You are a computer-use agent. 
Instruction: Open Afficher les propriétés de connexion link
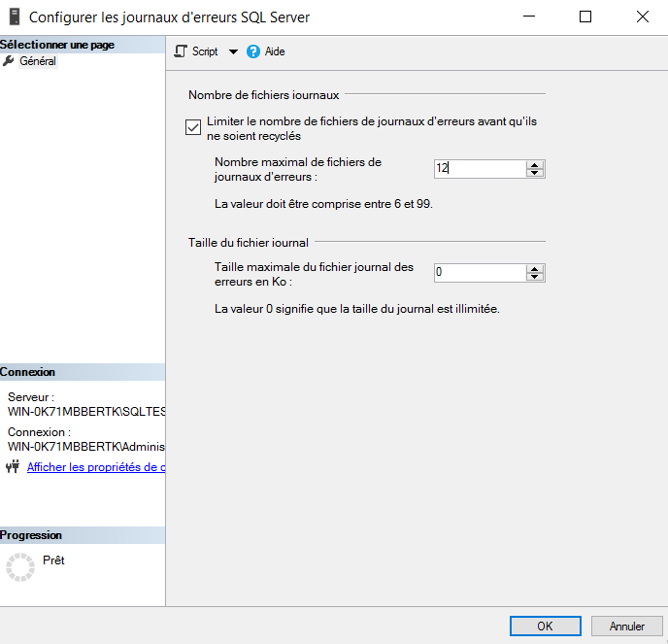[95, 467]
